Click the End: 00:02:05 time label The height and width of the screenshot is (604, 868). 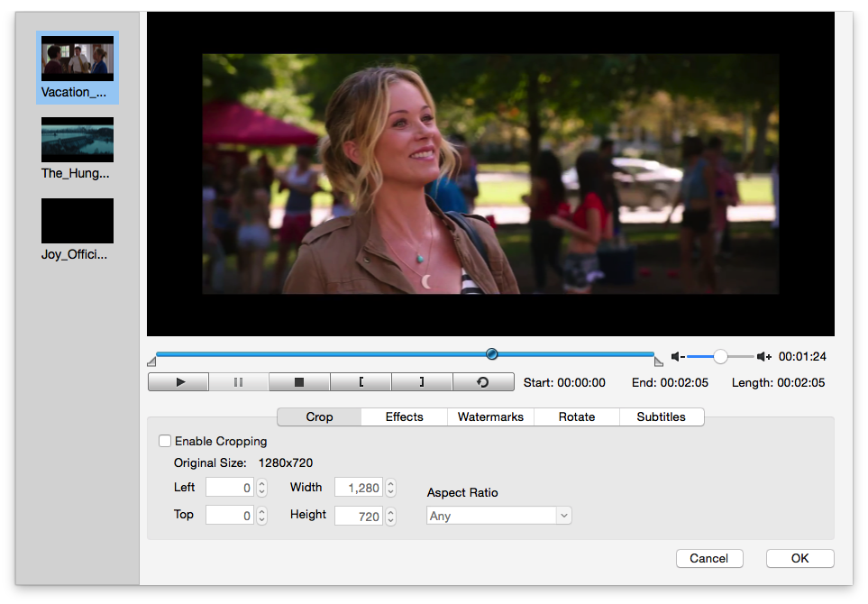[x=670, y=382]
